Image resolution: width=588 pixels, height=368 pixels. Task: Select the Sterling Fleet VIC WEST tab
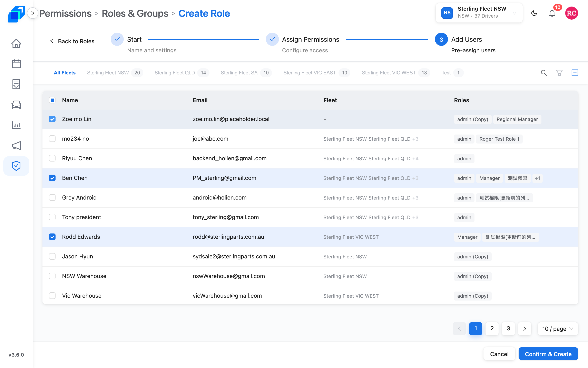(396, 73)
